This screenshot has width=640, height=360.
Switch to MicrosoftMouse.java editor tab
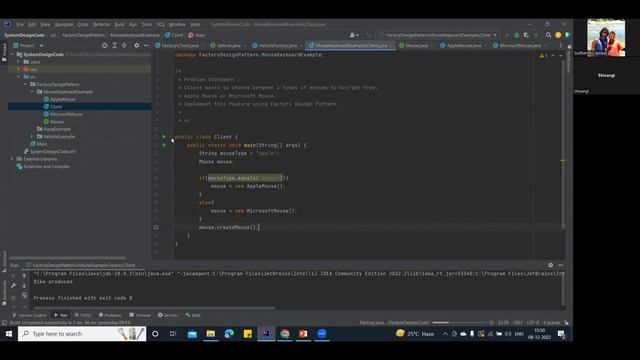tap(520, 45)
